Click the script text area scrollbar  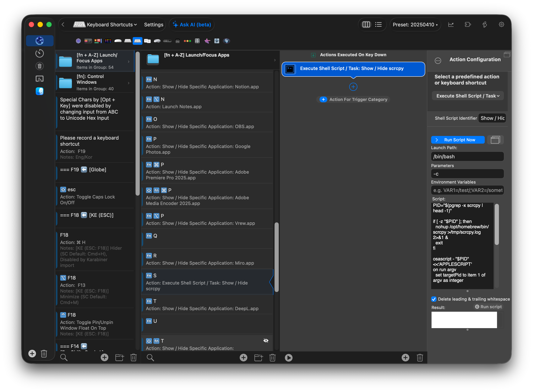click(496, 224)
